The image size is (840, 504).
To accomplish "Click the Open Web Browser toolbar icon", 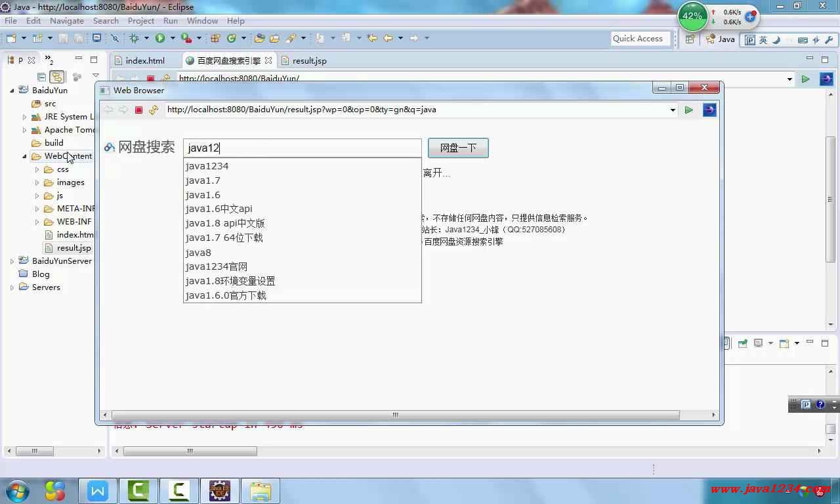I will pyautogui.click(x=96, y=38).
